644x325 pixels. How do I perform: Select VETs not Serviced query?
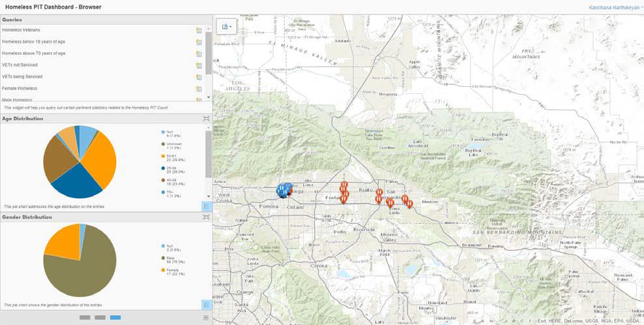click(20, 65)
